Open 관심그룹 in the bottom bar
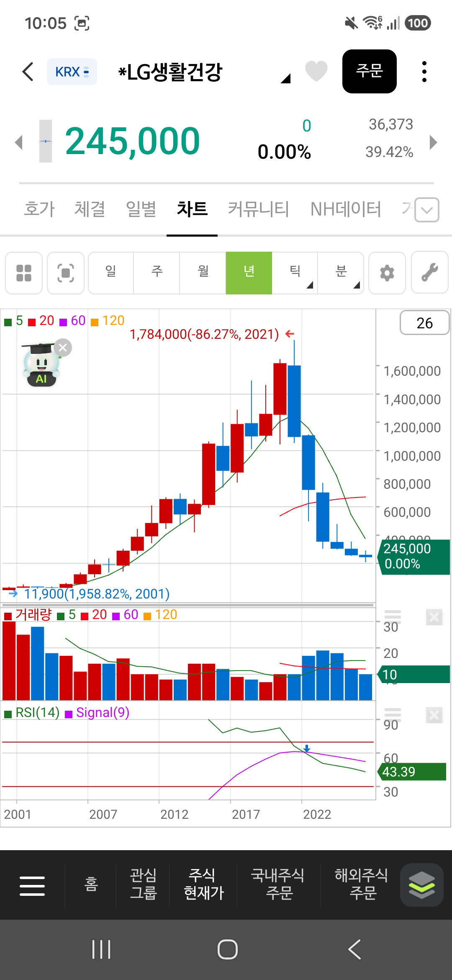 click(x=143, y=884)
